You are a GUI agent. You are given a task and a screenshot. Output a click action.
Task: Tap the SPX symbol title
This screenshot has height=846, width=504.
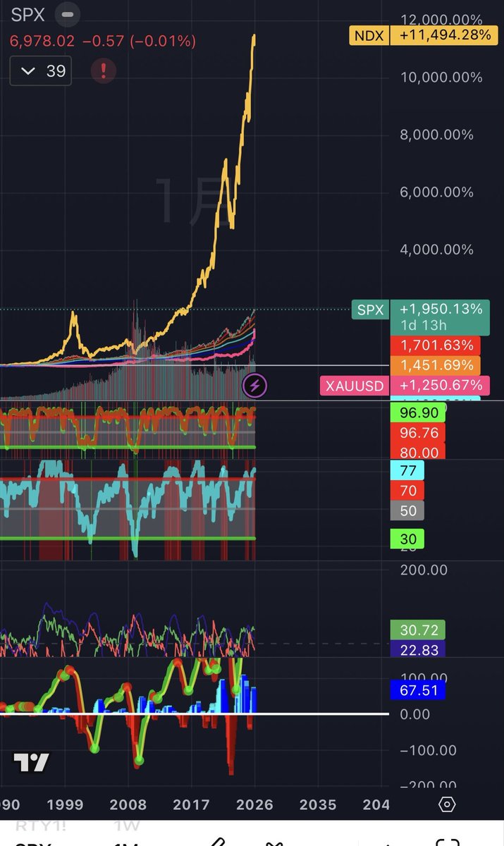[28, 13]
